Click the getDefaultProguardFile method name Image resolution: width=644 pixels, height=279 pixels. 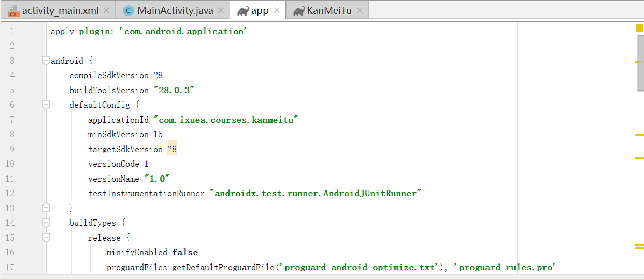(223, 267)
